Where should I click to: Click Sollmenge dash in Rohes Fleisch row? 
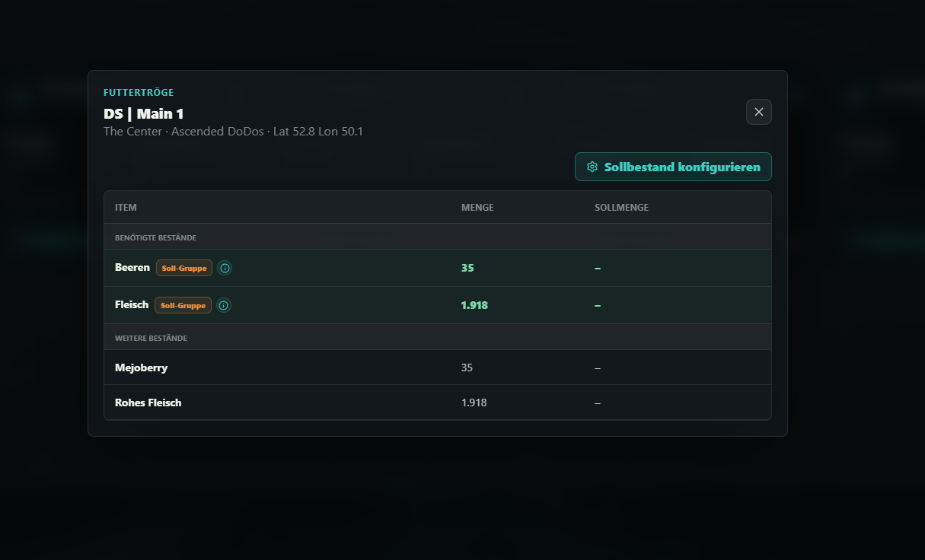coord(598,402)
